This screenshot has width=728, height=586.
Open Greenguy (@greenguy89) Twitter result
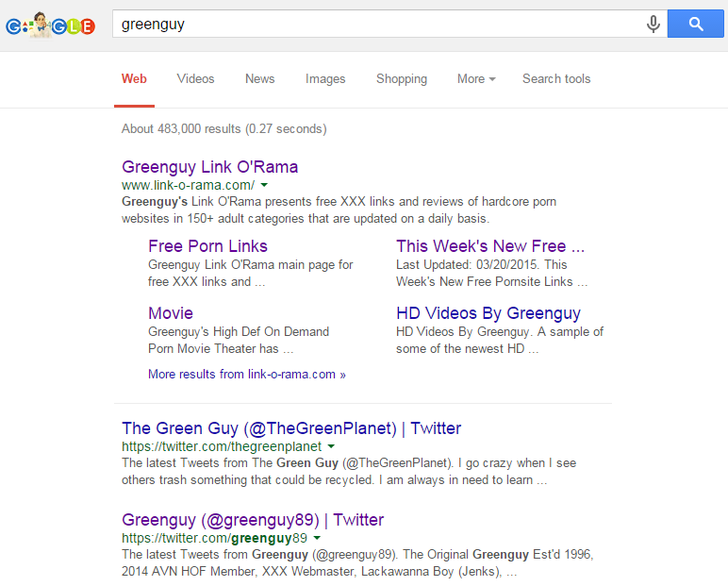(253, 520)
